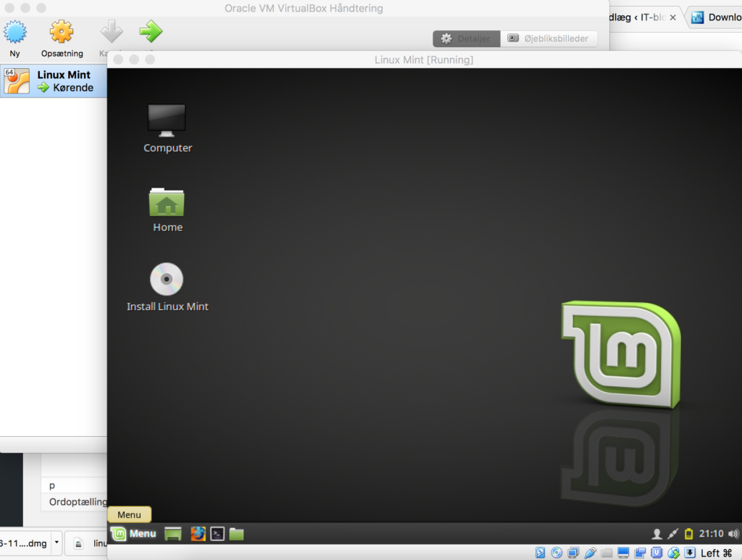Screen dimensions: 742x560
Task: Open the sound volume applet in Mint panel
Action: pyautogui.click(x=733, y=534)
